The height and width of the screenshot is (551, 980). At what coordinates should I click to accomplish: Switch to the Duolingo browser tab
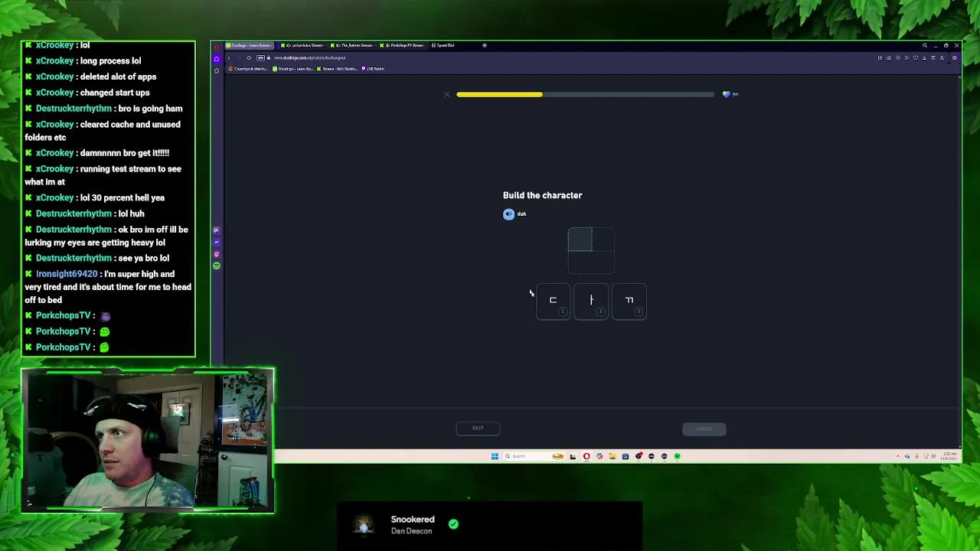point(248,45)
